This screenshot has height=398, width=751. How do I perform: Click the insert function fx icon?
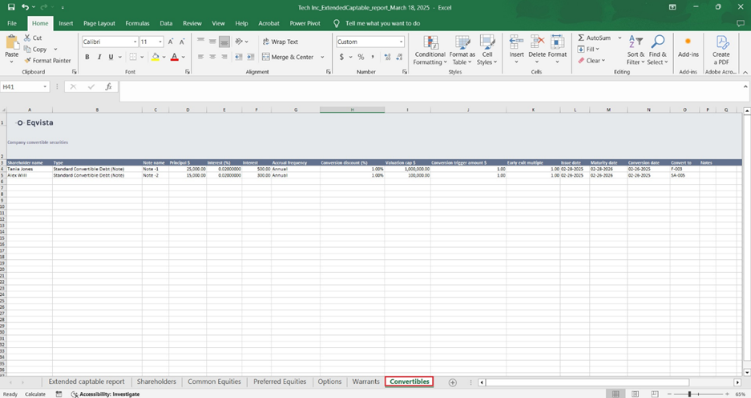tap(109, 87)
